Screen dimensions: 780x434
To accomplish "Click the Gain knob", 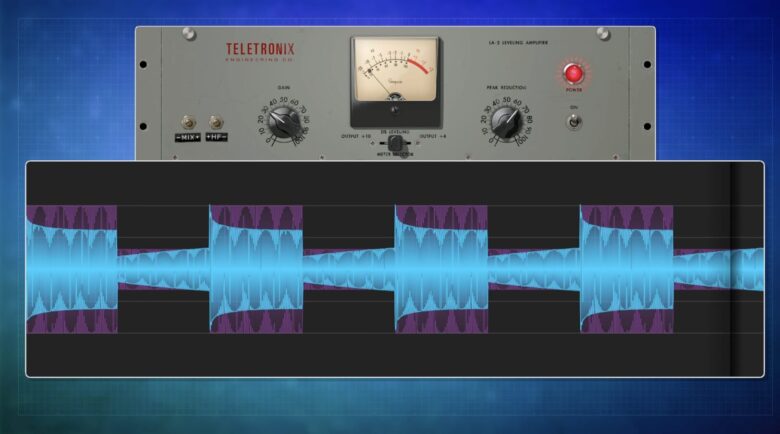I will pyautogui.click(x=284, y=123).
